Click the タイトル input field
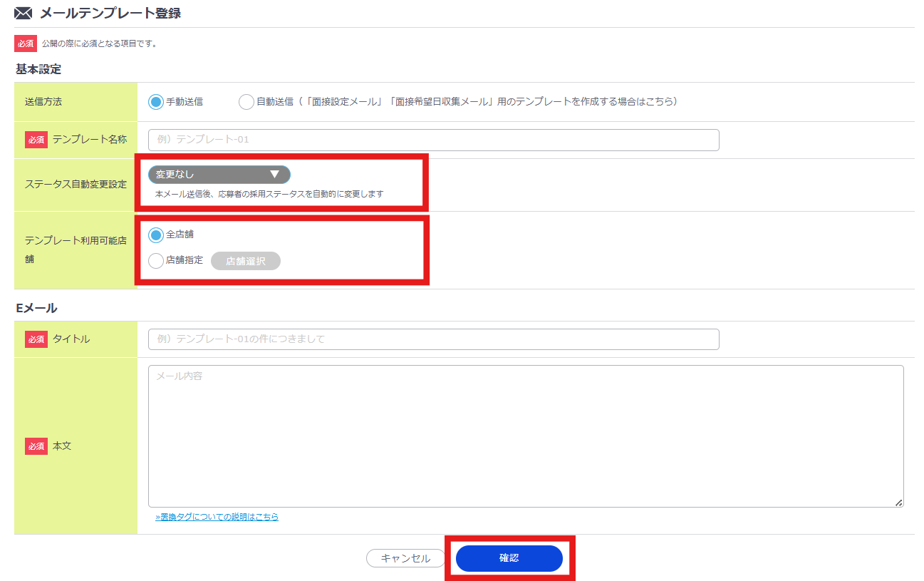 coord(433,339)
